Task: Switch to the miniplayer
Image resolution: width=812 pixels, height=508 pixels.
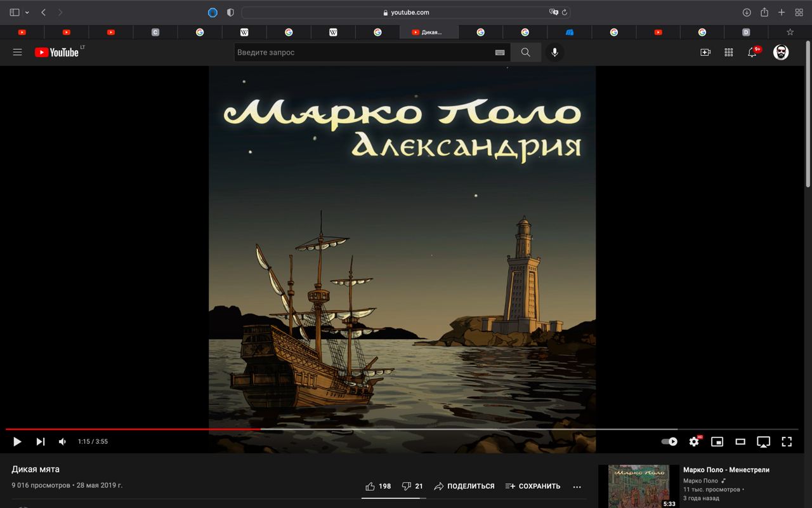Action: pos(717,441)
